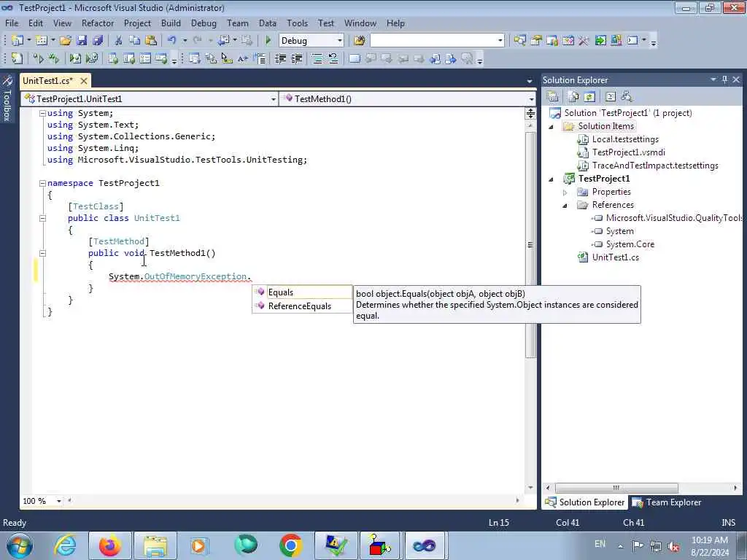The height and width of the screenshot is (560, 747).
Task: Click Solution Explorer Properties icon
Action: [x=553, y=97]
